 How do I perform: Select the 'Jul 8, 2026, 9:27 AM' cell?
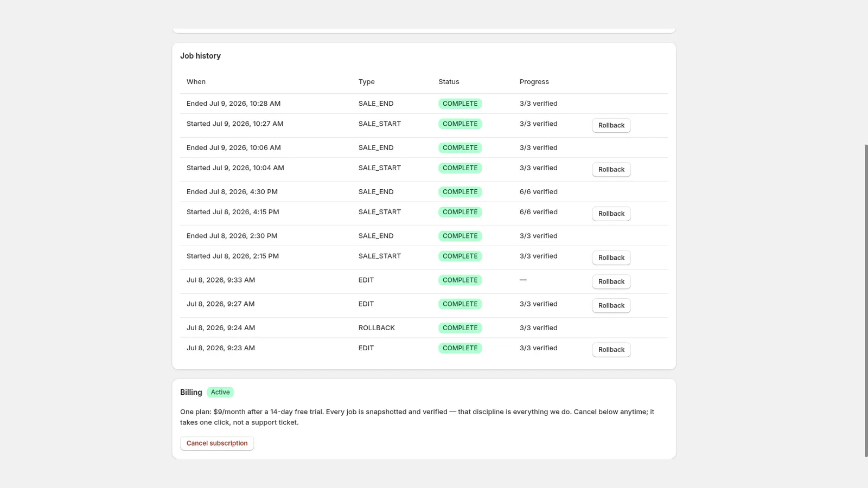pos(266,306)
